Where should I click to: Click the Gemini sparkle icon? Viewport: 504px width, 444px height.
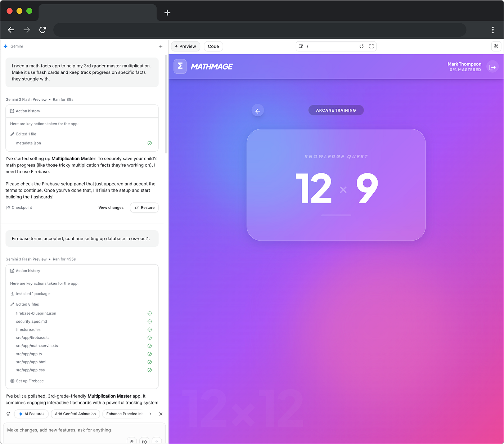tap(5, 46)
